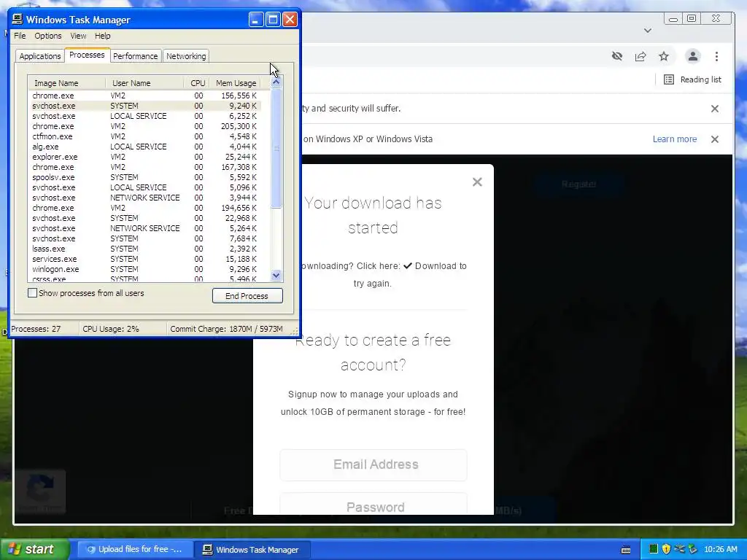This screenshot has width=747, height=560.
Task: Select chrome.exe using 205,300 K
Action: coord(145,126)
